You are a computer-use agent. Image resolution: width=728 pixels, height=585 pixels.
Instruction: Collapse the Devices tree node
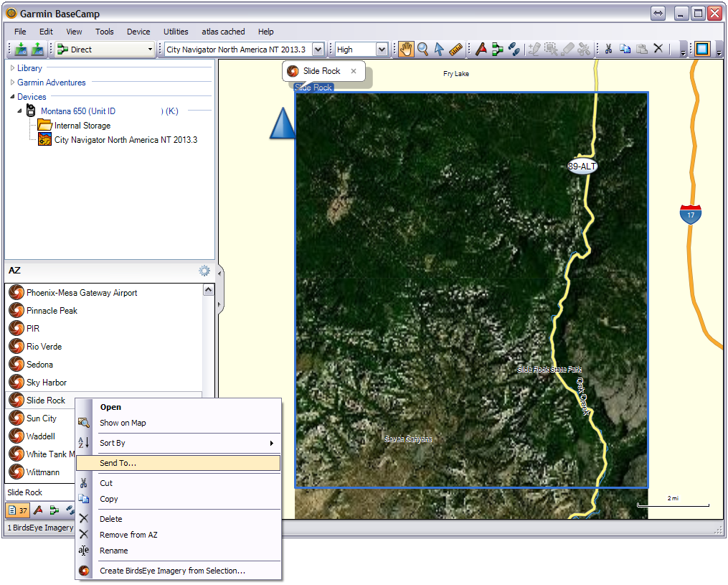(x=12, y=97)
